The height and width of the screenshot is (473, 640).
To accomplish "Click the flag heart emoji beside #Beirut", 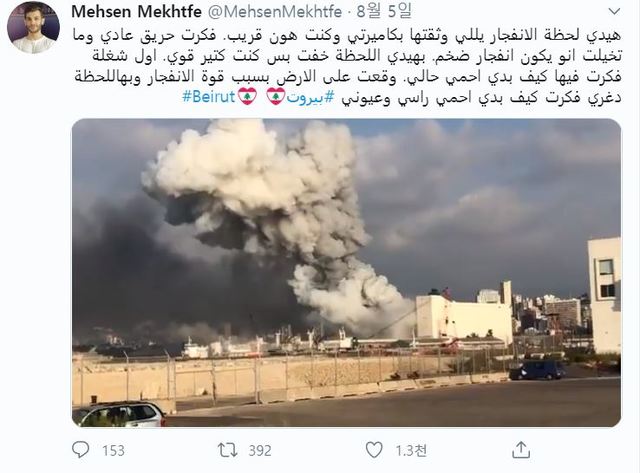I will pyautogui.click(x=247, y=97).
